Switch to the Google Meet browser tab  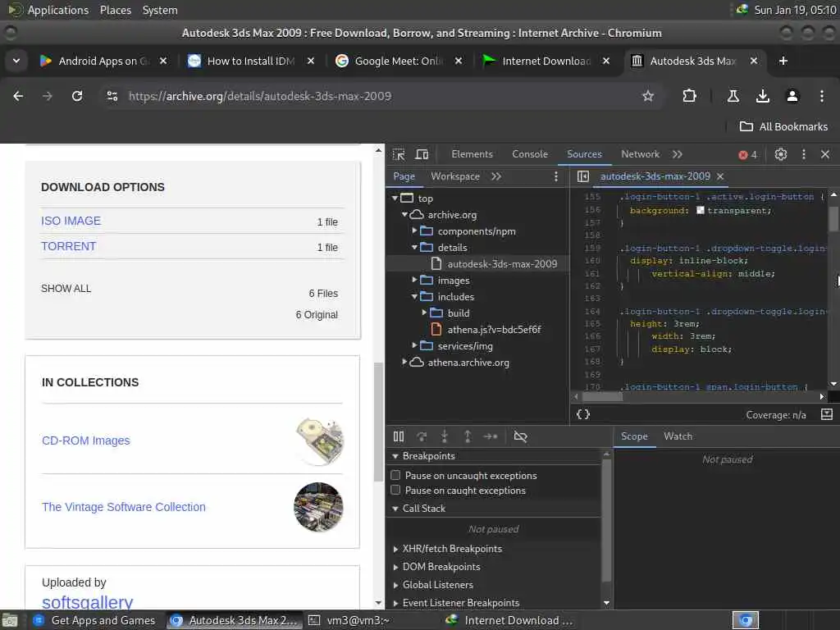click(x=399, y=61)
